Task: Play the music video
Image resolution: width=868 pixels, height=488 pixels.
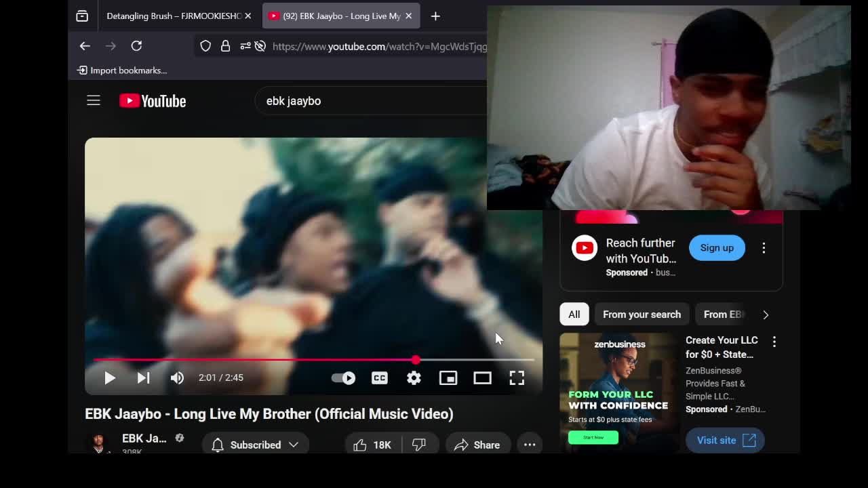Action: pos(109,378)
